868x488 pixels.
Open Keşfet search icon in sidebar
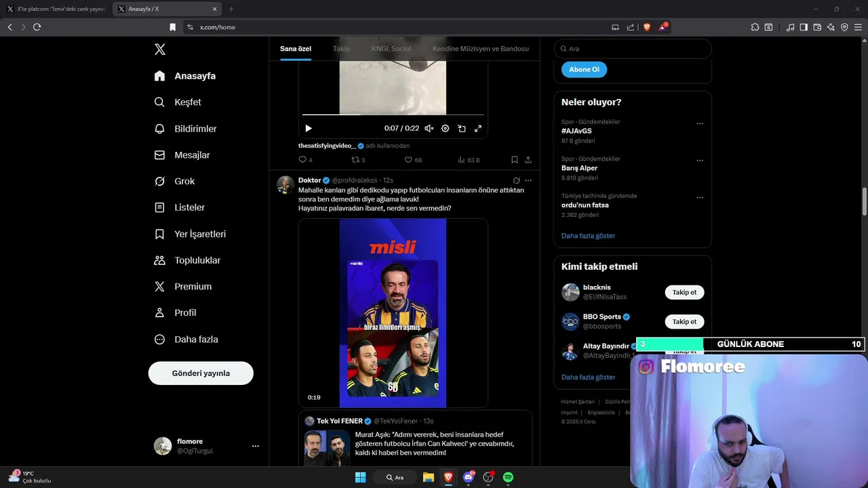pyautogui.click(x=159, y=102)
